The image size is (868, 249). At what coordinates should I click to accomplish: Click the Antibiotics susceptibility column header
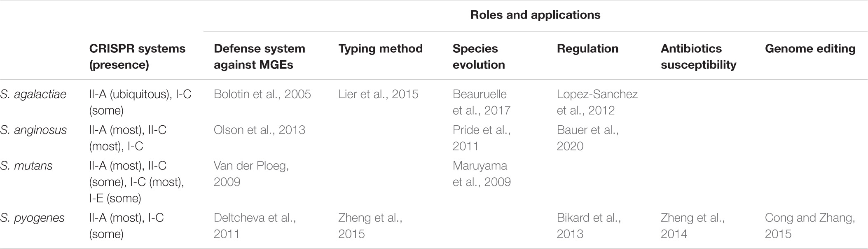point(698,56)
